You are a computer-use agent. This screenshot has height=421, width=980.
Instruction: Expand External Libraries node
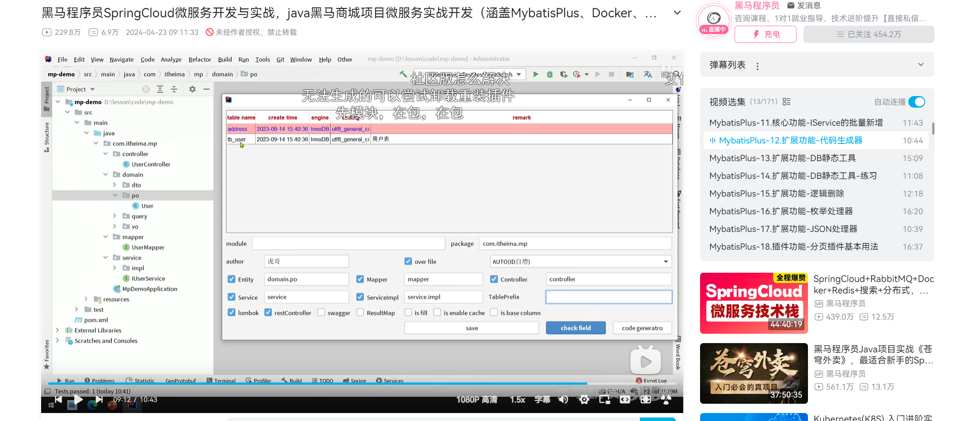(57, 330)
